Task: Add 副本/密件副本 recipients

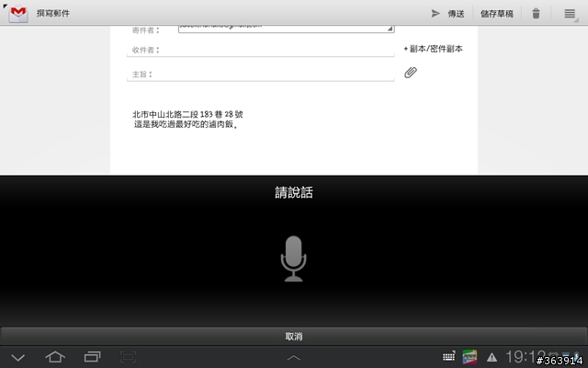Action: (x=433, y=49)
